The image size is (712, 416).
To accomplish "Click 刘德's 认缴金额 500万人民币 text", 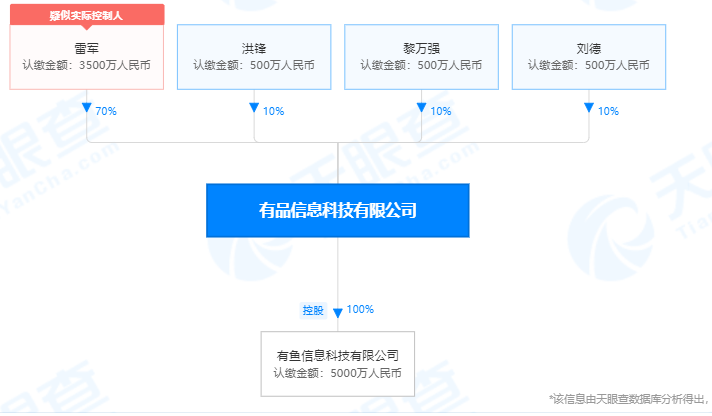I will click(x=589, y=65).
